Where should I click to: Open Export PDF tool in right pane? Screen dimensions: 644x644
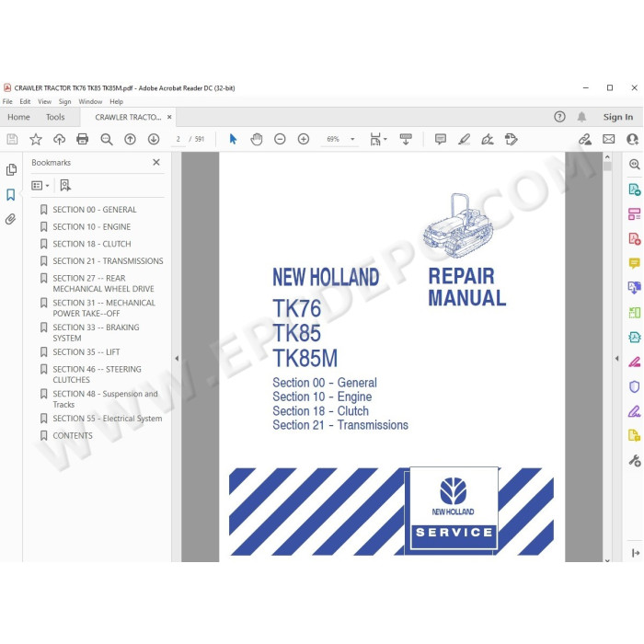(634, 190)
